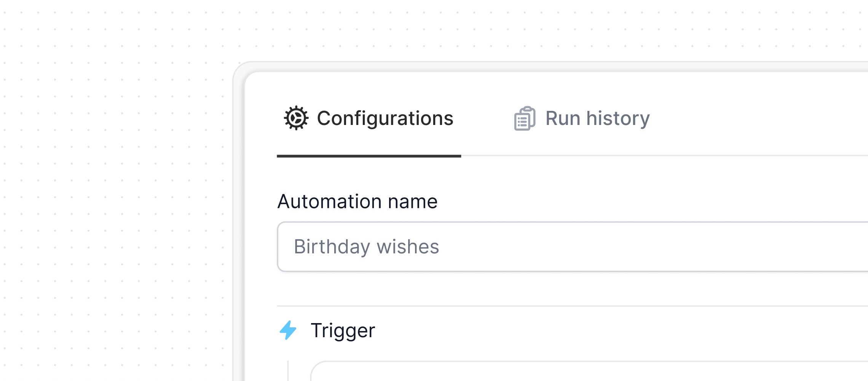Click the dark underline beneath Configurations tab

[369, 156]
